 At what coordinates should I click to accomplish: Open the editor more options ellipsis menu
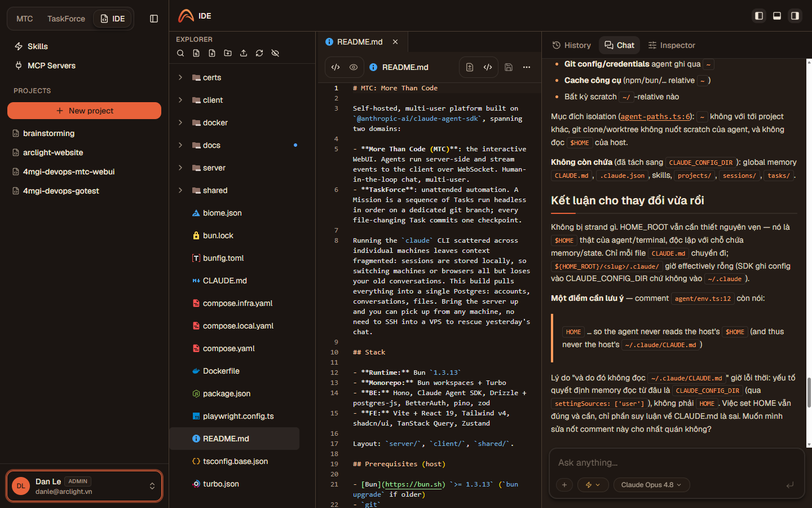[527, 67]
